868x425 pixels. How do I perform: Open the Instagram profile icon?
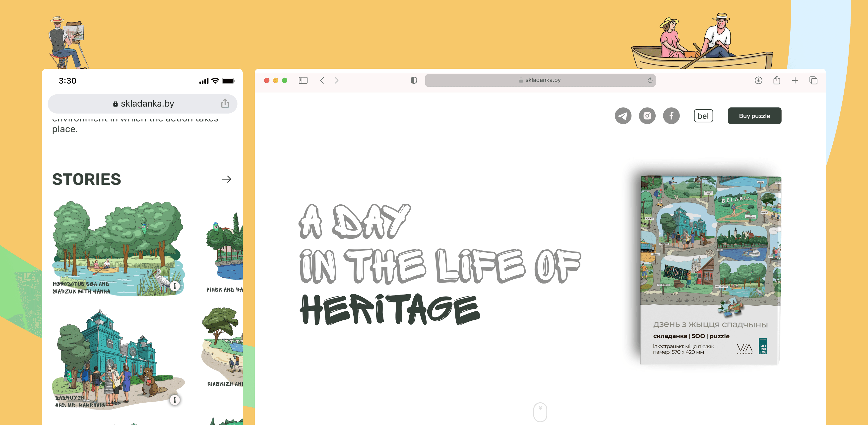pos(648,116)
